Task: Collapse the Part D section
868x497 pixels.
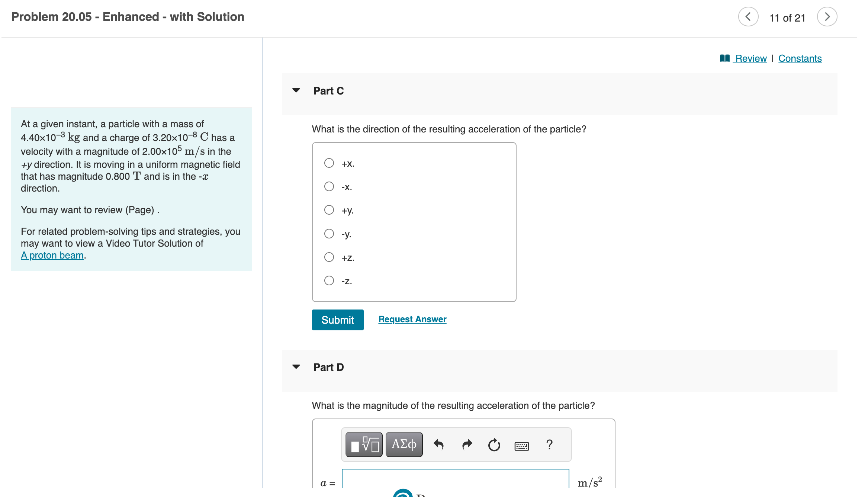Action: click(296, 367)
